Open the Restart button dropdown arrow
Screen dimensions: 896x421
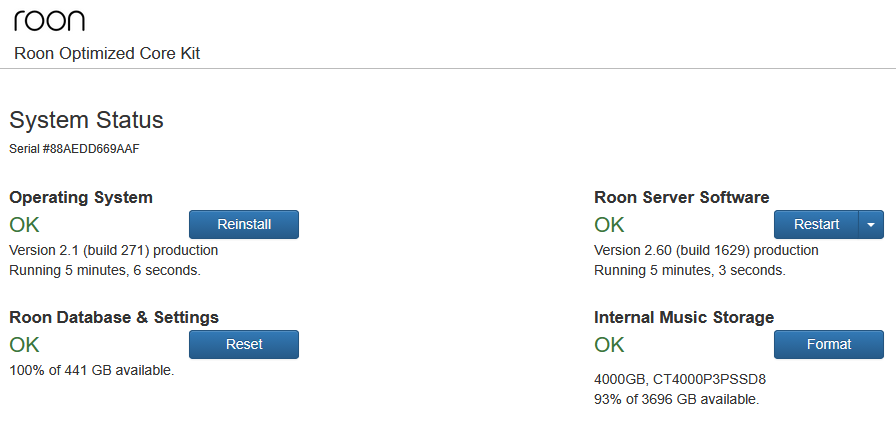click(x=871, y=225)
